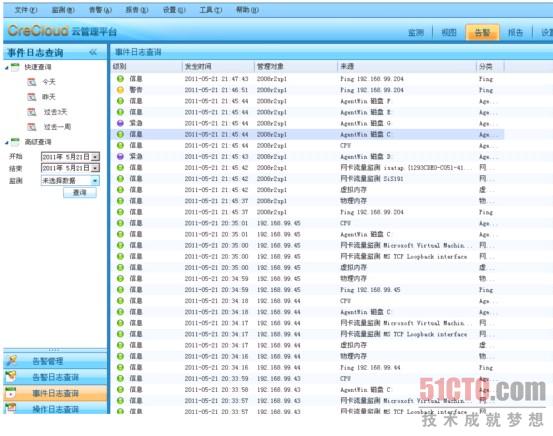553x436 pixels.
Task: Collapse the 高级查询 tree node
Action: click(7, 142)
